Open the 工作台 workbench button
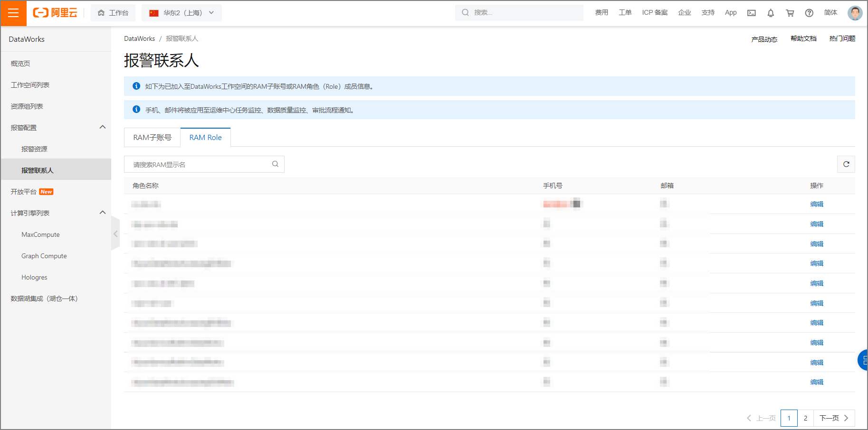868x430 pixels. [113, 13]
